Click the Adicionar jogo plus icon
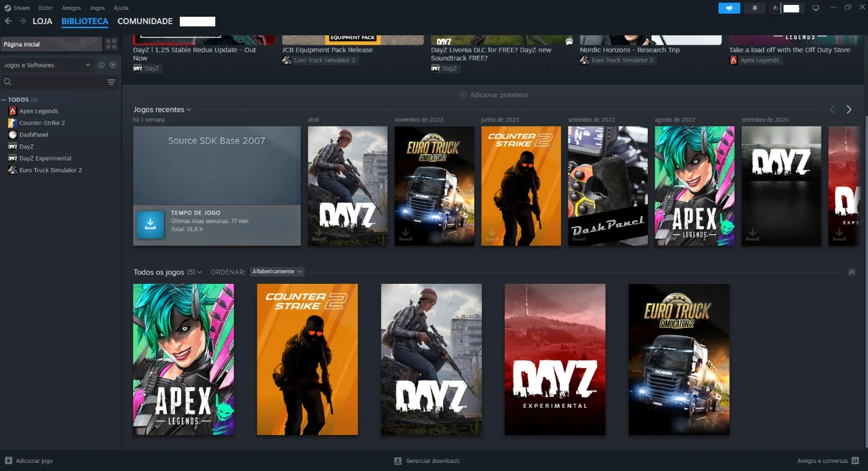The width and height of the screenshot is (868, 471). point(9,460)
